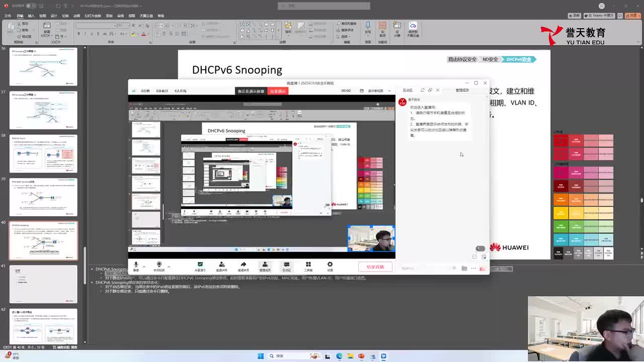Click 结束演示 to stop screen sharing
The width and height of the screenshot is (644, 362).
[278, 91]
